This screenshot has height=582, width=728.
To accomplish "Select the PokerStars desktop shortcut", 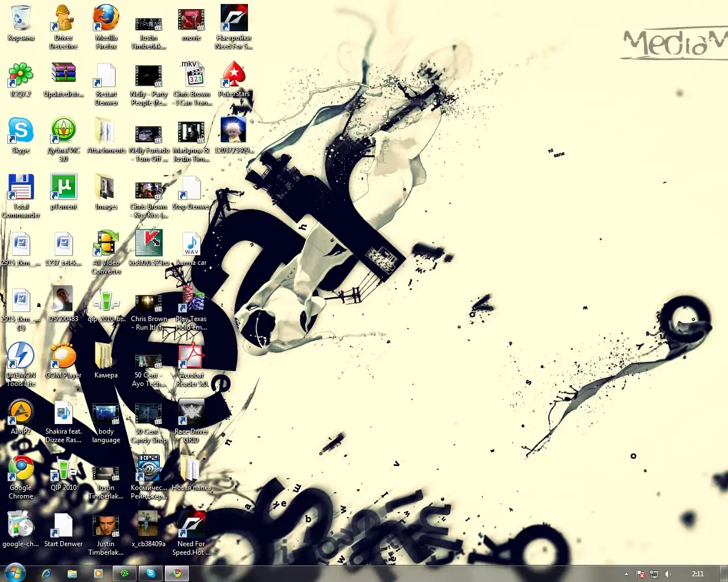I will [234, 77].
